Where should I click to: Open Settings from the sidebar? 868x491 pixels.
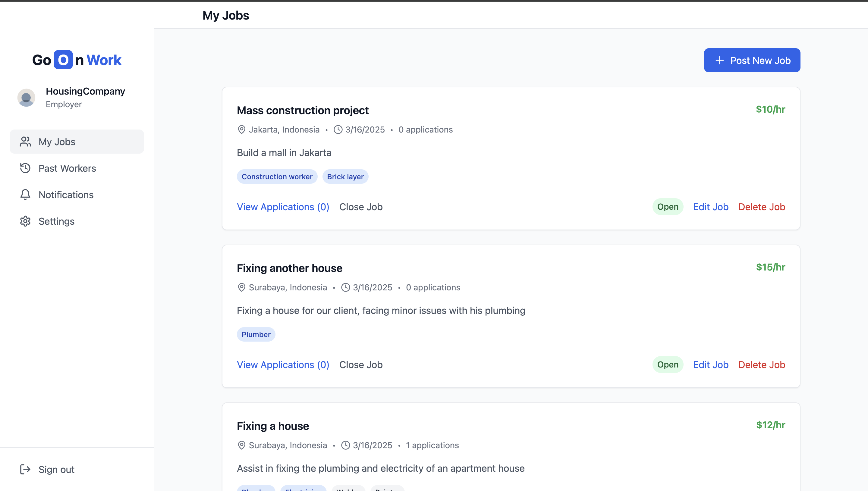pyautogui.click(x=56, y=221)
